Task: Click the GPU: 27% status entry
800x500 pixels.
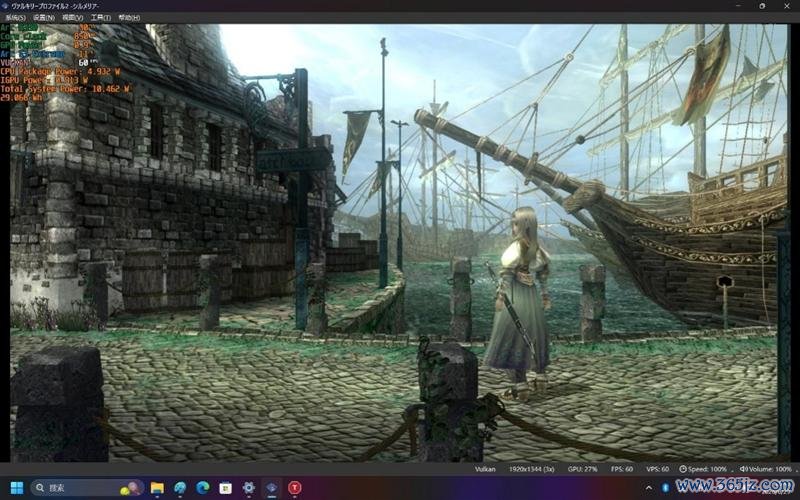Action: coord(582,469)
